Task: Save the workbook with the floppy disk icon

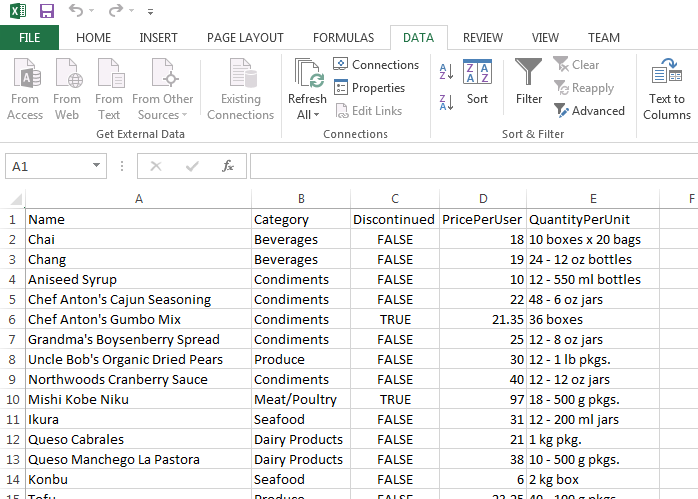Action: pos(47,11)
